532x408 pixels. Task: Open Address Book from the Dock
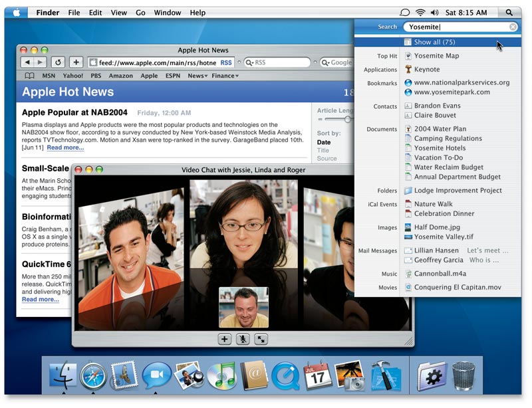pos(254,375)
